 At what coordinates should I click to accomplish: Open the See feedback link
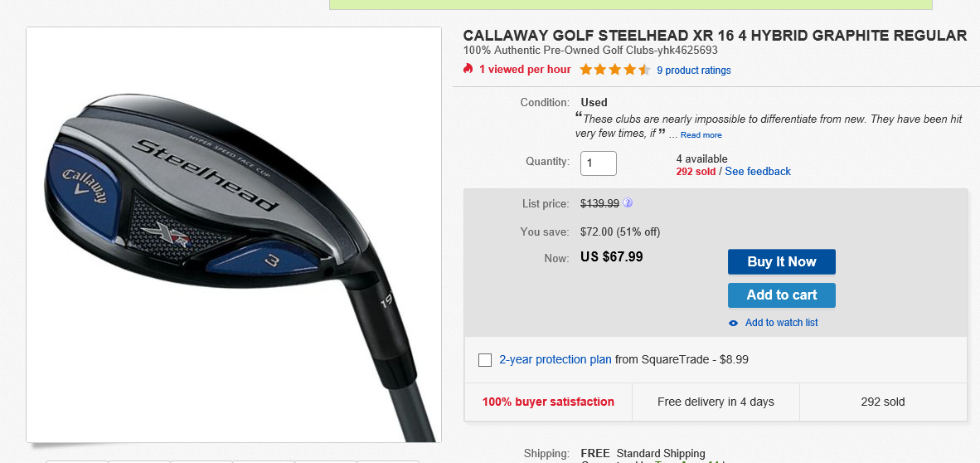point(758,172)
